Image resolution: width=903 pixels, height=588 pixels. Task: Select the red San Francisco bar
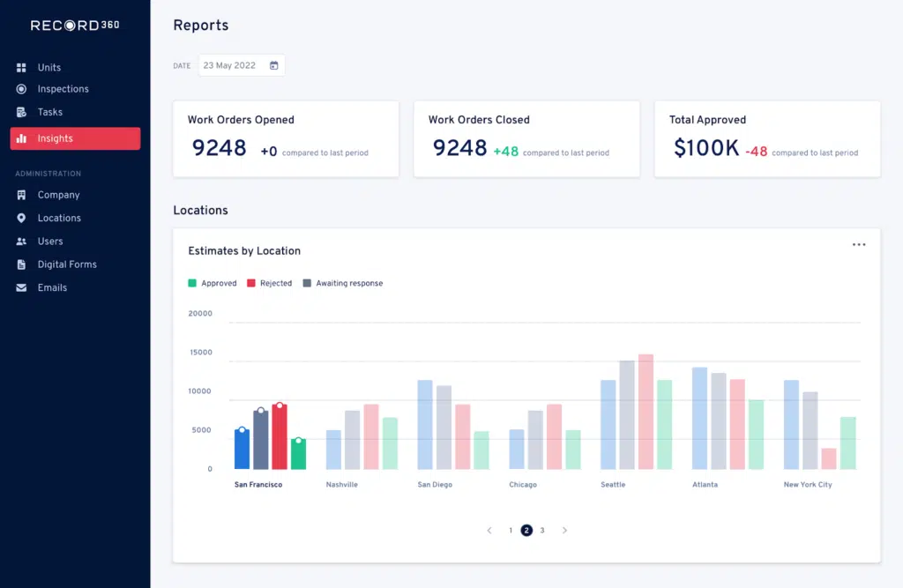280,437
